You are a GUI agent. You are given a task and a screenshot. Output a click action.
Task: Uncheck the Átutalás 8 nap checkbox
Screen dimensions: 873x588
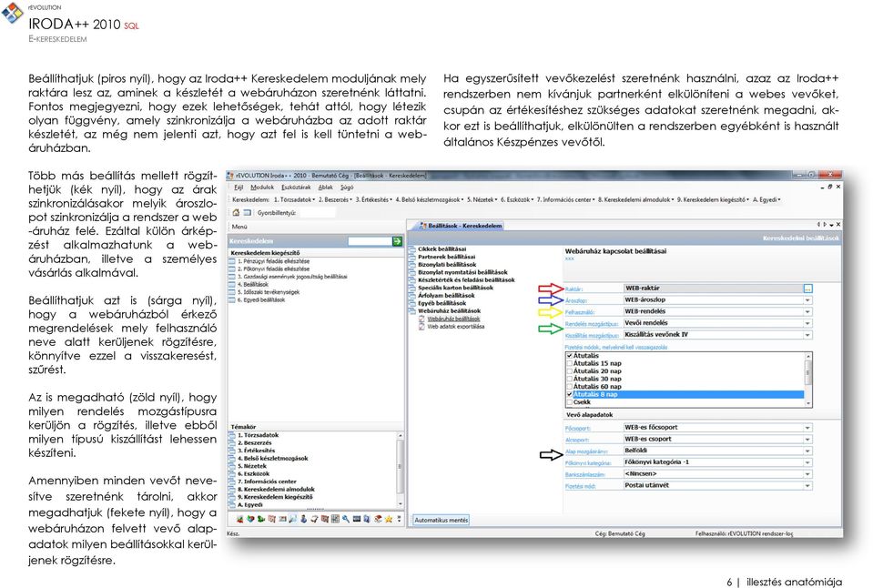pyautogui.click(x=570, y=394)
